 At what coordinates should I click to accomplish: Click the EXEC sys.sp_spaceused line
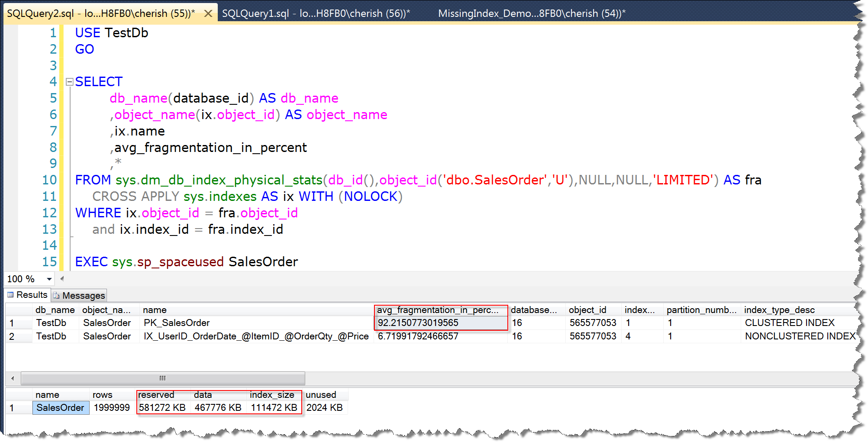[187, 262]
